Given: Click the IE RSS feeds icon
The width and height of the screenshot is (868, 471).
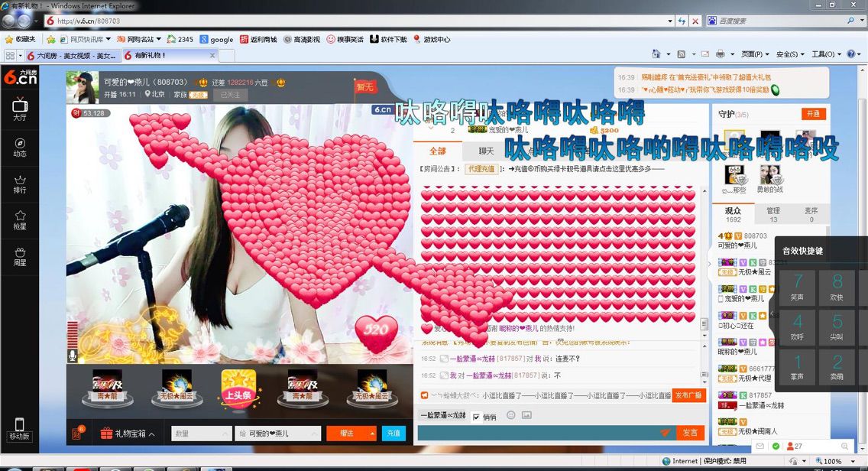Looking at the screenshot, I should point(682,54).
